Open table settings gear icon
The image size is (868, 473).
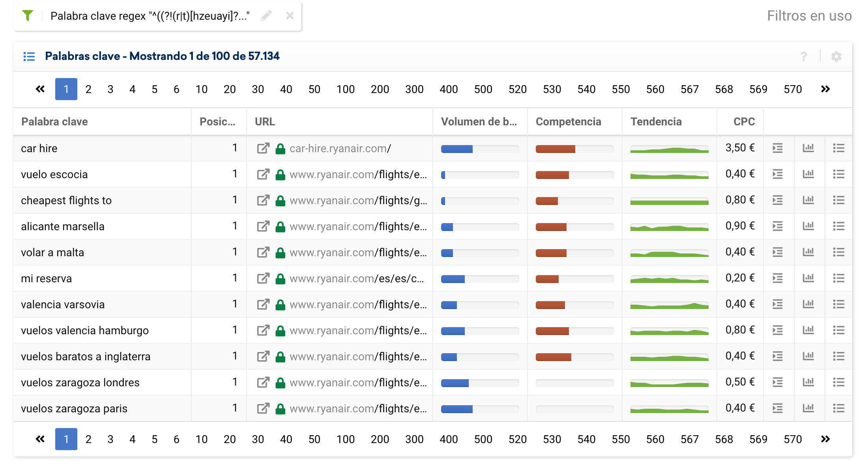836,56
